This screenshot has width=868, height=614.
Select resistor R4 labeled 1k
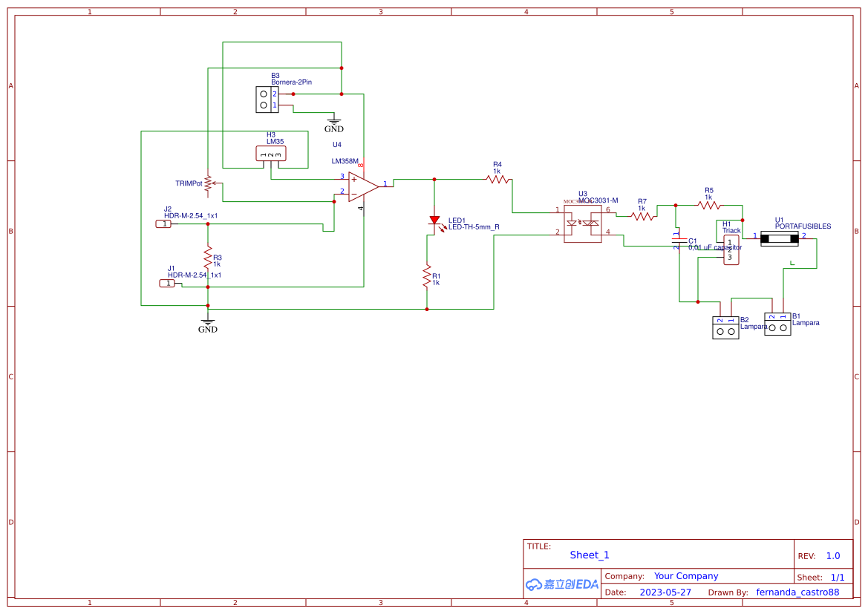click(x=496, y=177)
